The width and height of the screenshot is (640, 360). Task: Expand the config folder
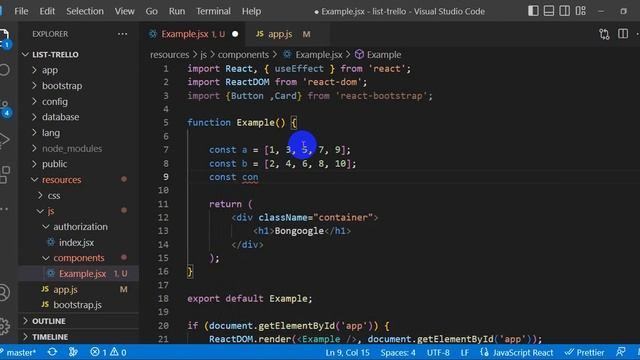pos(55,102)
